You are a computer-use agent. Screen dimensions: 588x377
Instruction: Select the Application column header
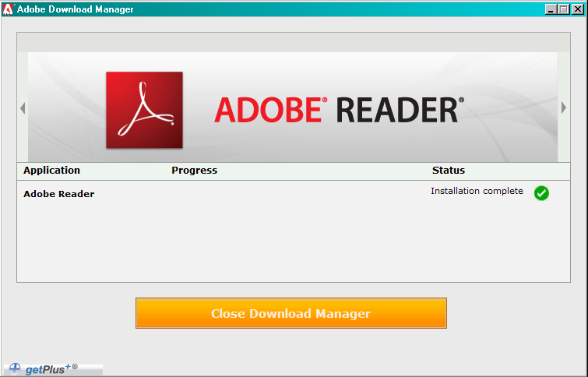coord(51,171)
